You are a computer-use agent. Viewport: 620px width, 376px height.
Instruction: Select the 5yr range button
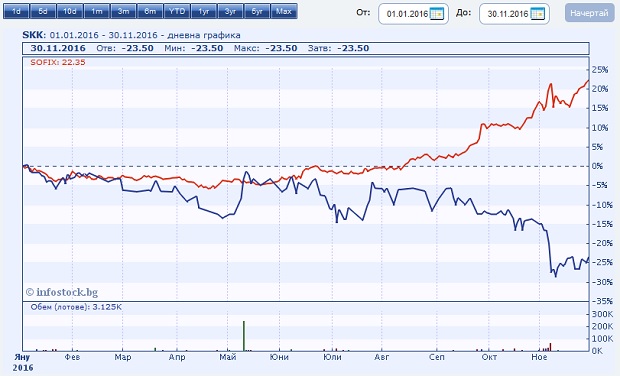tap(257, 11)
